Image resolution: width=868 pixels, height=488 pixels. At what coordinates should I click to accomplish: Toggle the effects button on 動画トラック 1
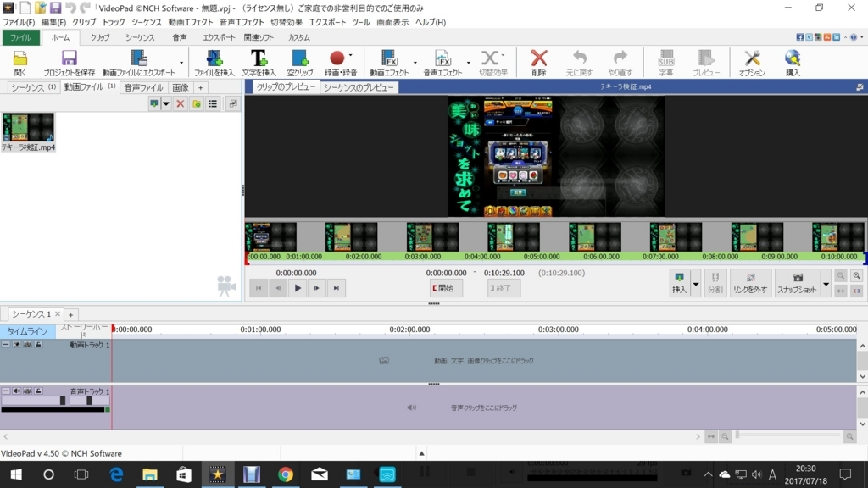point(28,345)
